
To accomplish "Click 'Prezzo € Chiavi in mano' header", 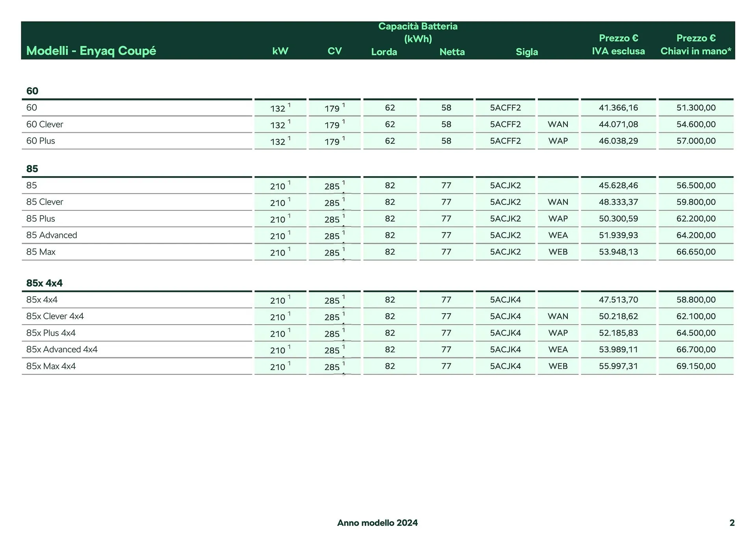I will point(696,45).
